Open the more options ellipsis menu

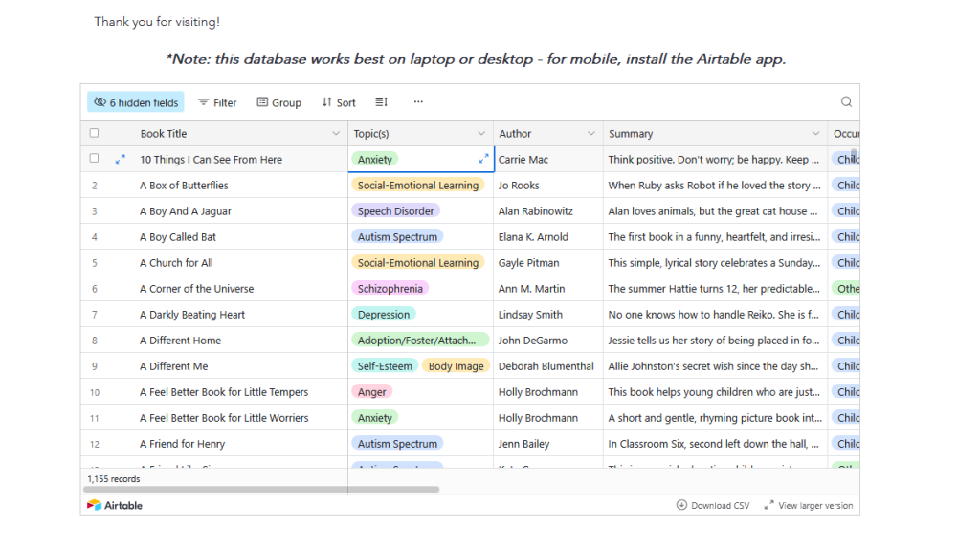pyautogui.click(x=418, y=102)
